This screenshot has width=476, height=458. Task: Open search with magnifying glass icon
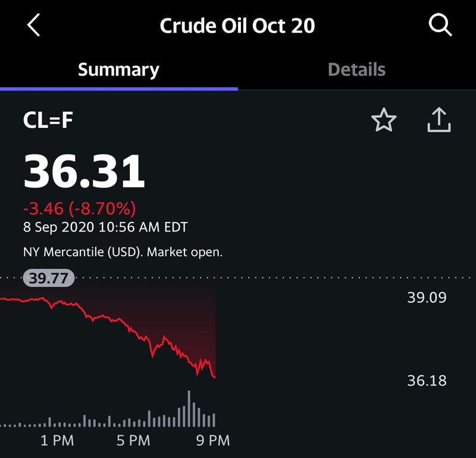440,25
